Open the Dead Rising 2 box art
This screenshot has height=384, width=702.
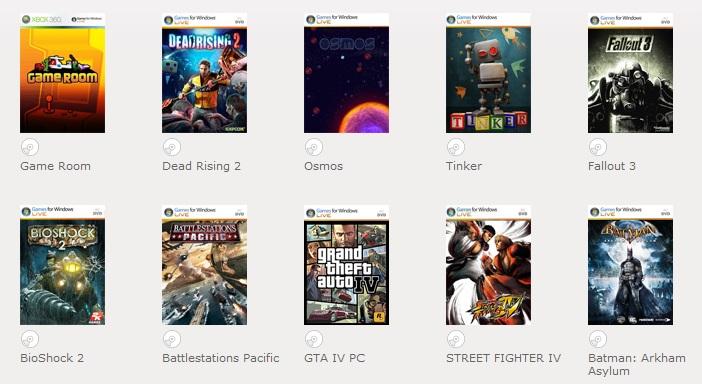(x=205, y=73)
